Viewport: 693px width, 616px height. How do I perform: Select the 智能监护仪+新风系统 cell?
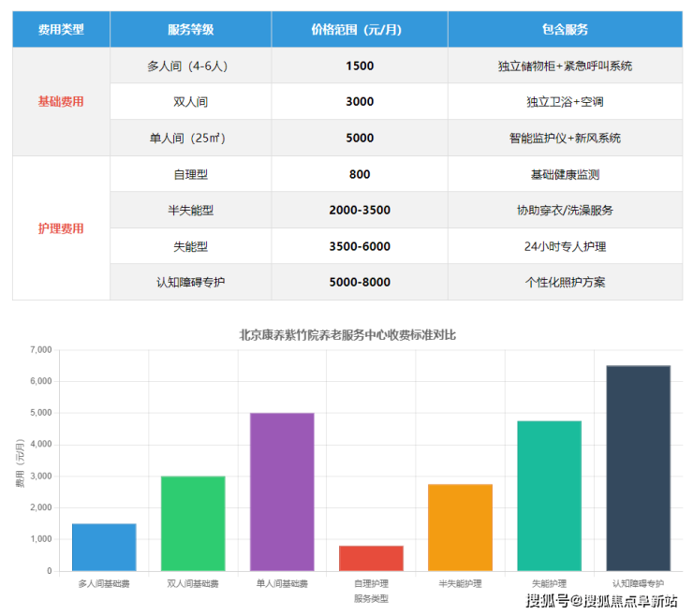click(x=565, y=138)
